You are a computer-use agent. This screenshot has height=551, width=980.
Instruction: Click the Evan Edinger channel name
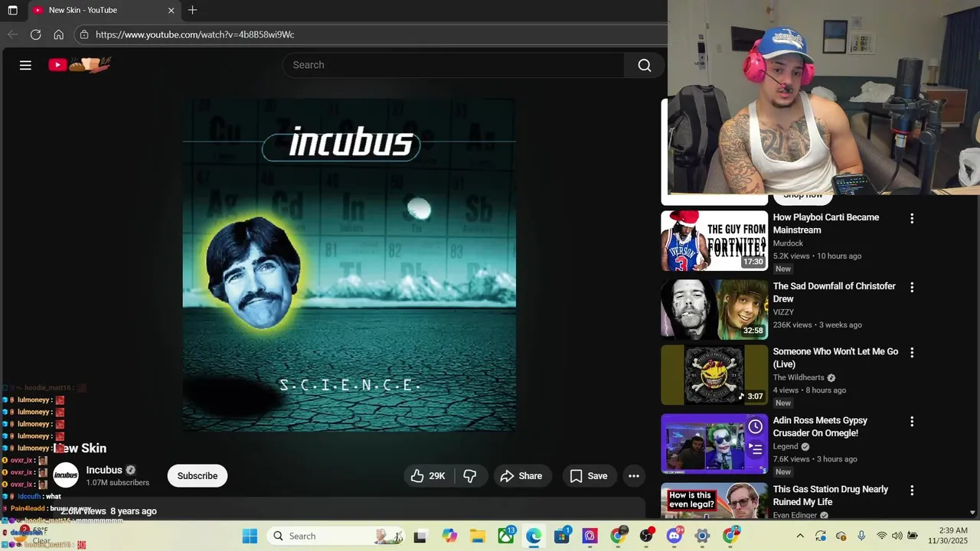coord(795,515)
